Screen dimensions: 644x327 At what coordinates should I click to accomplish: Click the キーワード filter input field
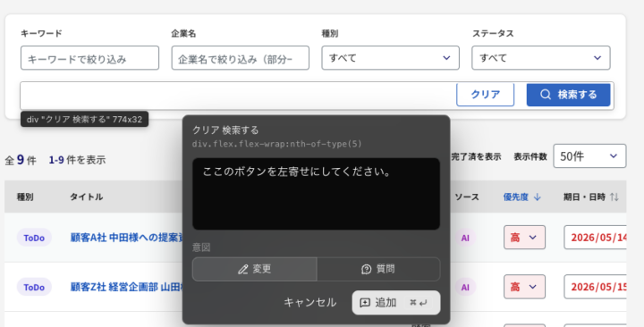(x=89, y=58)
